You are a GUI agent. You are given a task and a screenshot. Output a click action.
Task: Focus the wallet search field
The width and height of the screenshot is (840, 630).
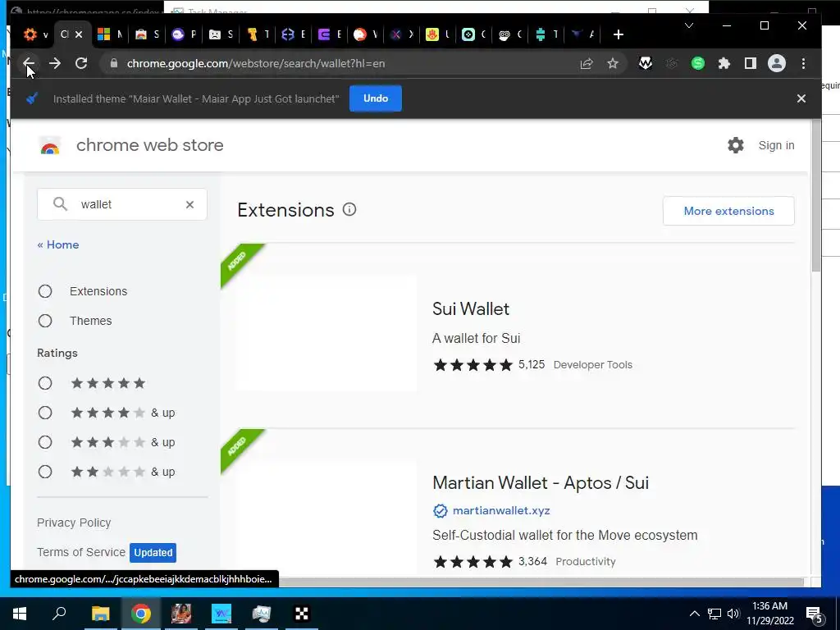click(x=122, y=204)
